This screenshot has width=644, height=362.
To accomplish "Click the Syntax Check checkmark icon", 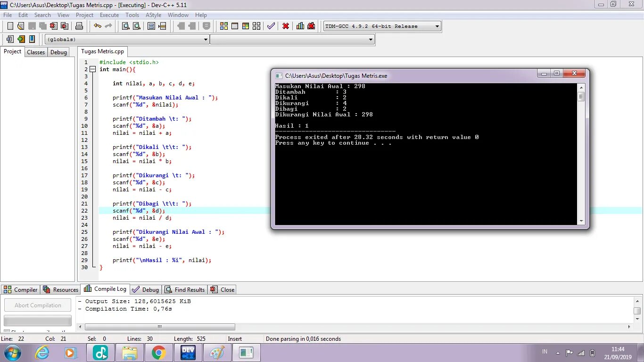I will [271, 26].
